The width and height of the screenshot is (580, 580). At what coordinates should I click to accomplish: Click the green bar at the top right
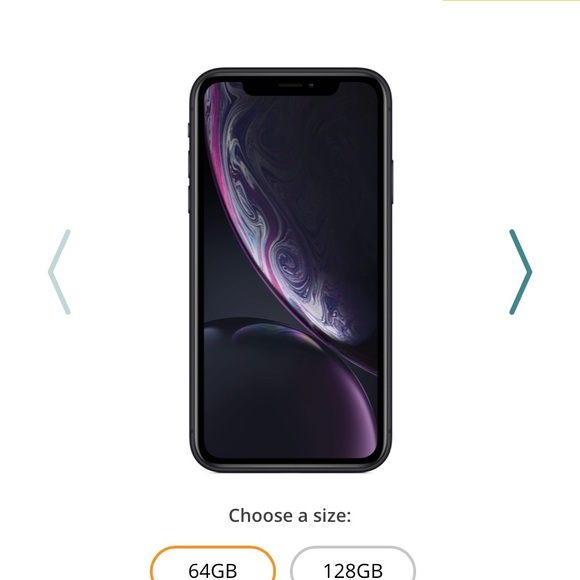pos(511,1)
